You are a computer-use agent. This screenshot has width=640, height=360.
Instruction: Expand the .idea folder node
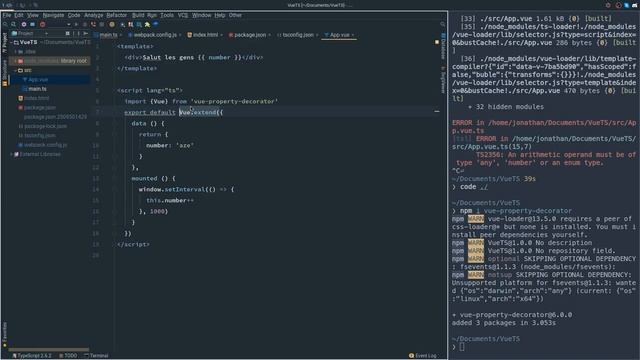(16, 52)
